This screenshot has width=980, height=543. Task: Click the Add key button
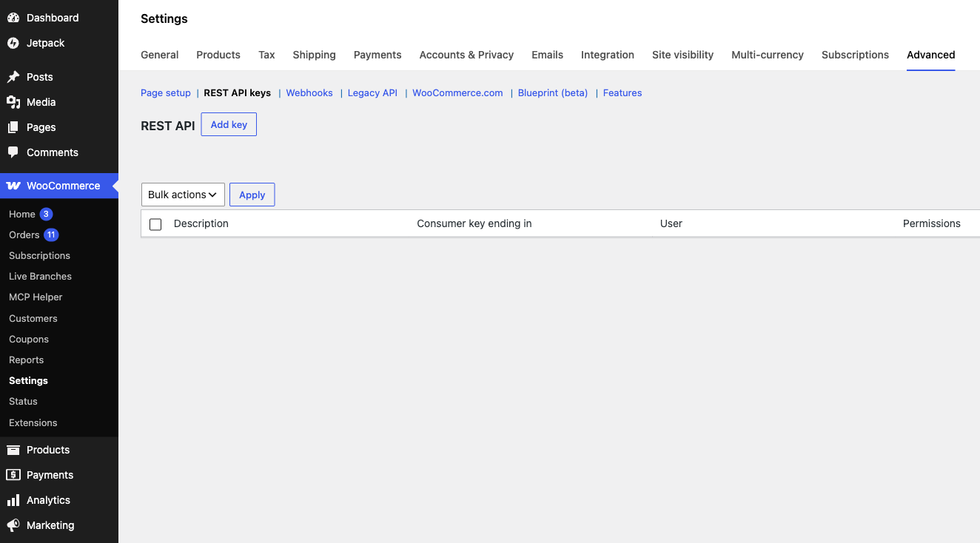229,124
